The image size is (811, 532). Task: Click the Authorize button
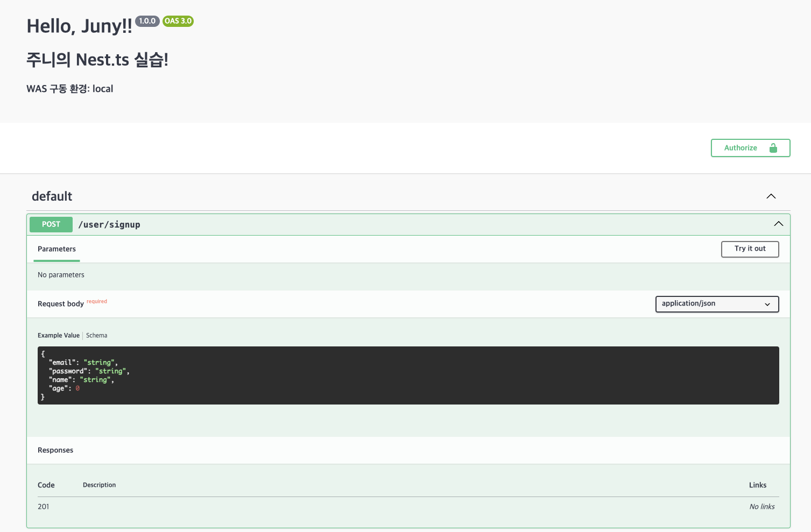point(750,148)
